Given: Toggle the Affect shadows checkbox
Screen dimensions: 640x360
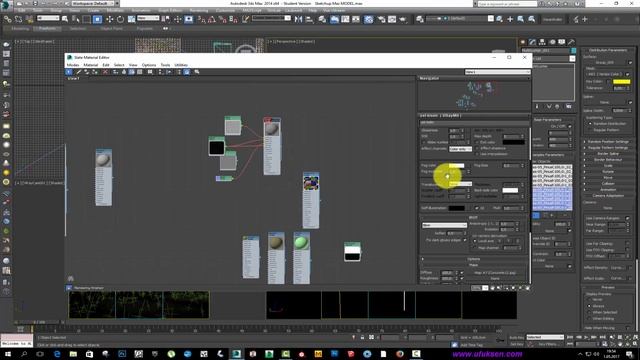Looking at the screenshot, I should (x=477, y=148).
